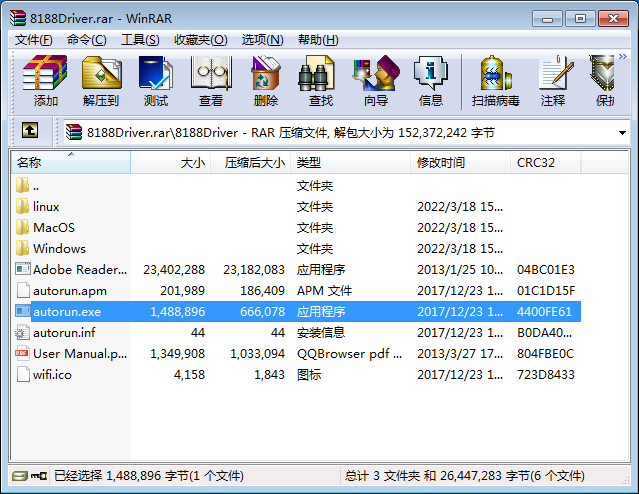Select the wifi.ico file
639x494 pixels.
(296, 375)
